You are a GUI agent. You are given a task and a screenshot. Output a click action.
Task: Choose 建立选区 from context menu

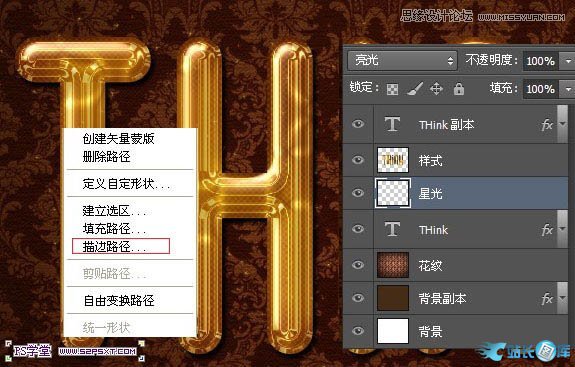coord(114,211)
